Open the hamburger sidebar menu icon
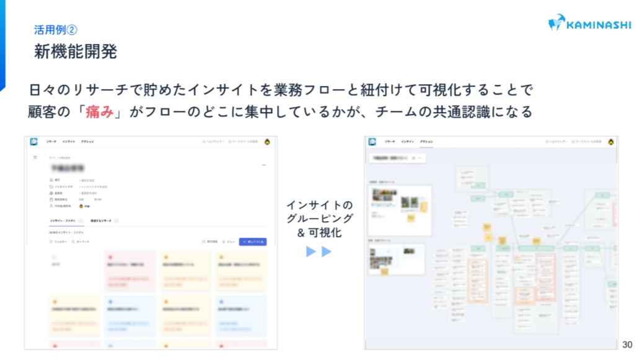Viewport: 644px width, 364px height. tap(35, 157)
